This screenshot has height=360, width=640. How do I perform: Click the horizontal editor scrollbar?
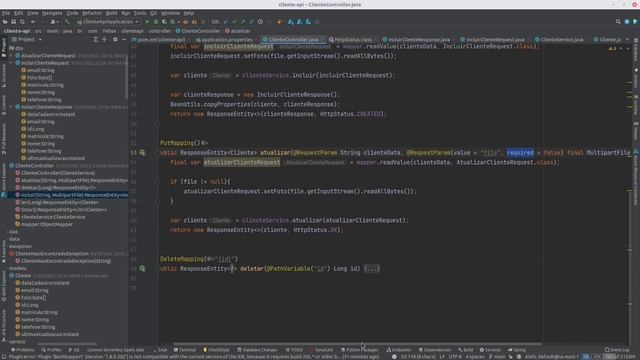tap(357, 344)
